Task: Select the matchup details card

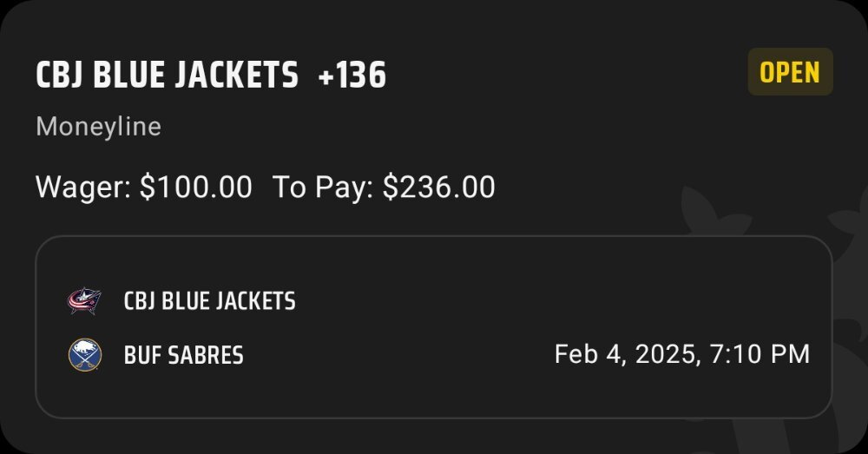Action: [x=433, y=326]
